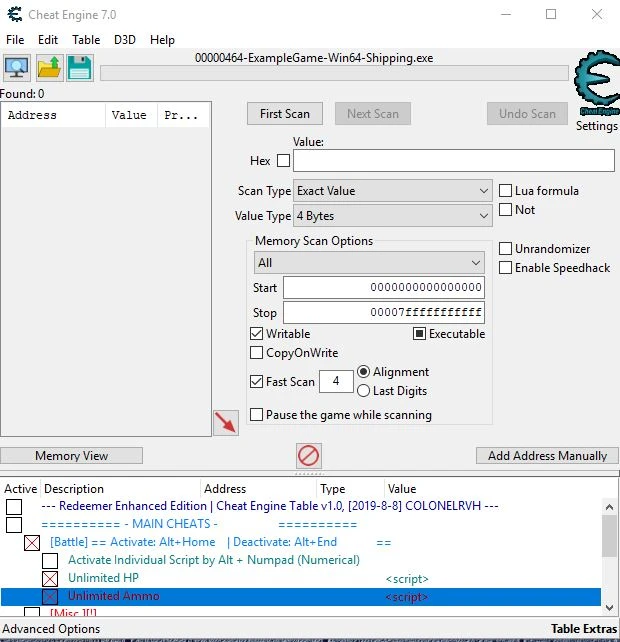
Task: Click the Pr... column header in results
Action: click(184, 115)
